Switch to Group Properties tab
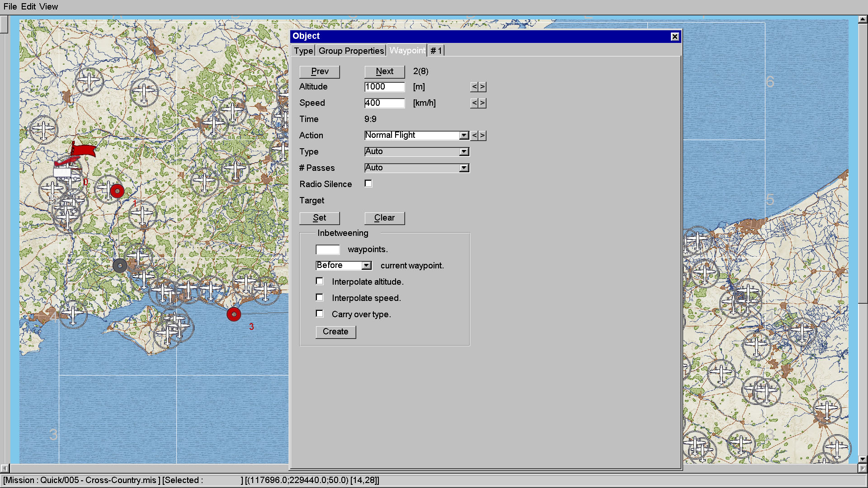The width and height of the screenshot is (868, 488). (x=351, y=51)
